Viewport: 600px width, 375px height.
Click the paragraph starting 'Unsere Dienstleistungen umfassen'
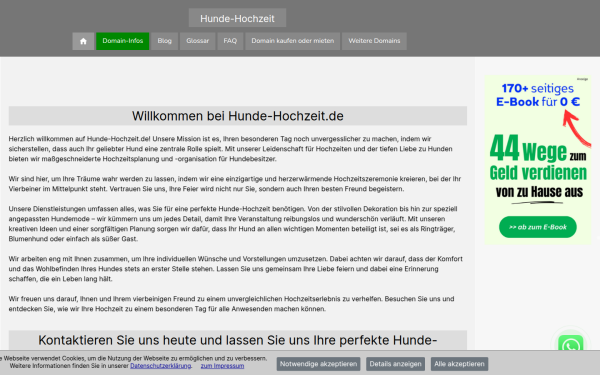pos(234,224)
